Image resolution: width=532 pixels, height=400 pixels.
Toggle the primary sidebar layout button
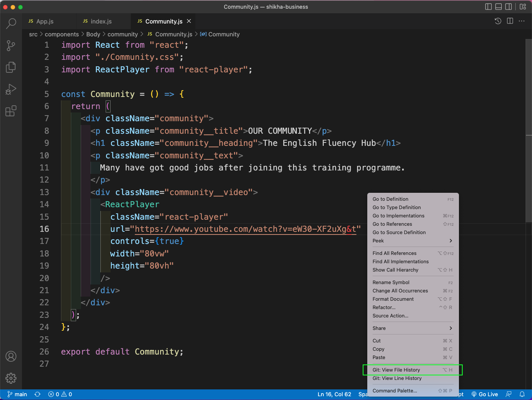488,7
